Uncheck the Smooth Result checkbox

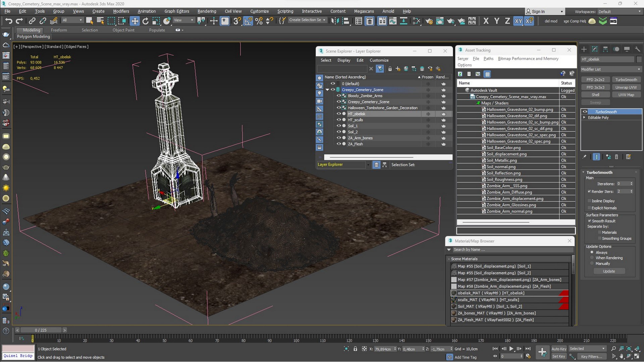click(589, 221)
